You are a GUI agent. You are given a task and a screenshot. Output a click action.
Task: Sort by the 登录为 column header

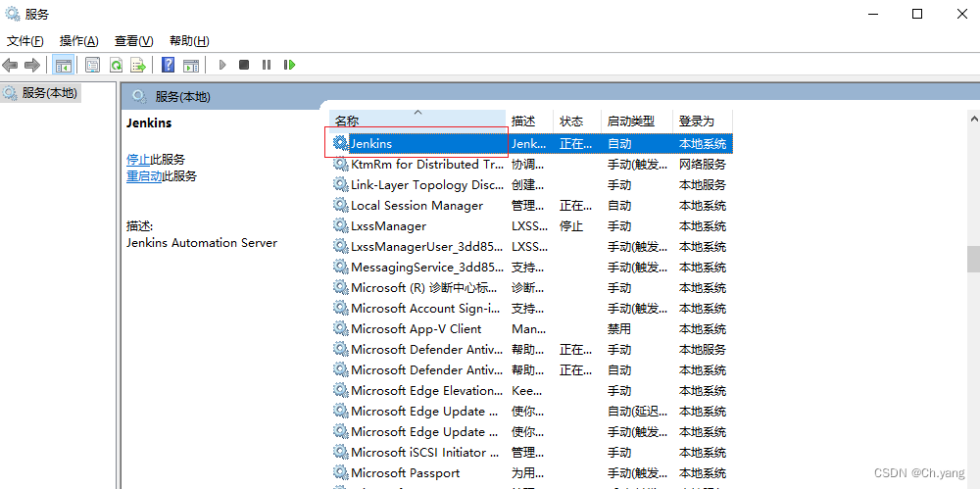pyautogui.click(x=703, y=121)
